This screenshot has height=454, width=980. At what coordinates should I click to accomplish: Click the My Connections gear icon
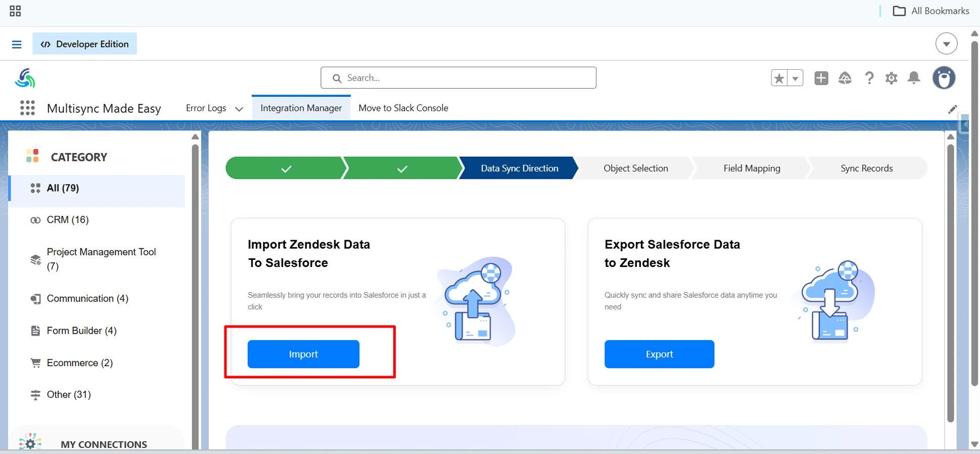(x=30, y=443)
